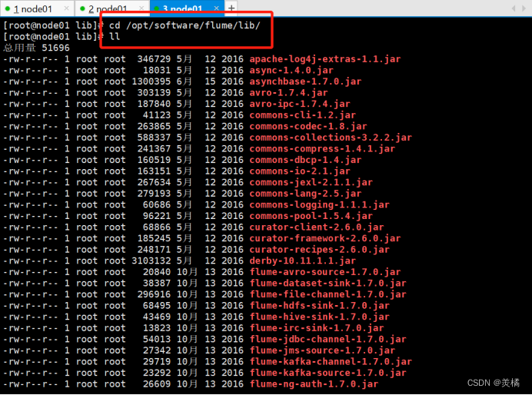Click commons-lang-2.5.jar filename

pos(305,193)
